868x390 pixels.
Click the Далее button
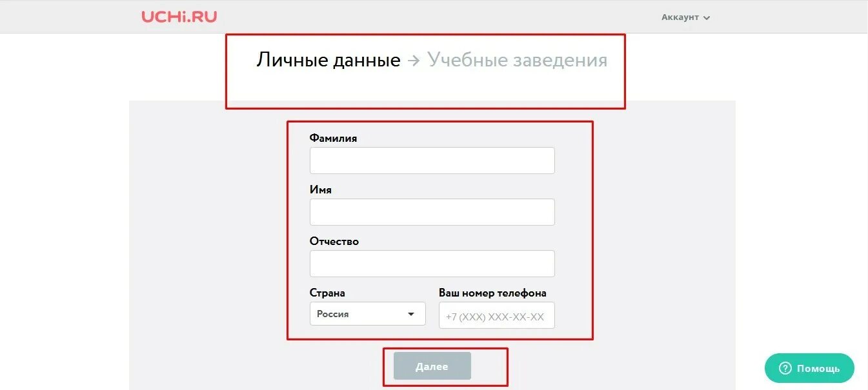432,366
